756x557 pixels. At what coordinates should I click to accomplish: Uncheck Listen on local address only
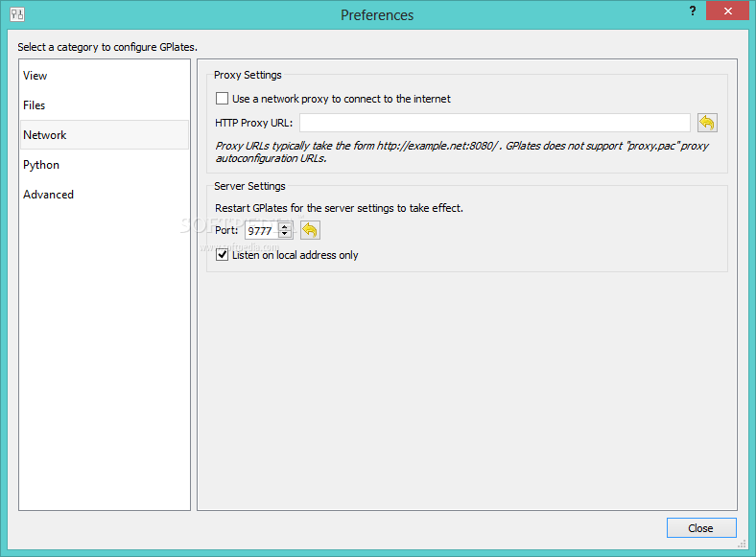point(222,254)
